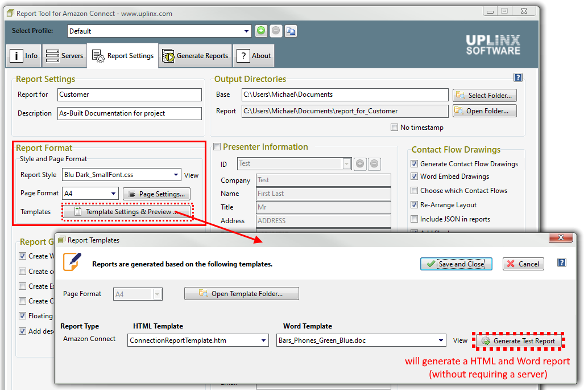Click View next to Report Style
The image size is (588, 390).
coord(191,175)
